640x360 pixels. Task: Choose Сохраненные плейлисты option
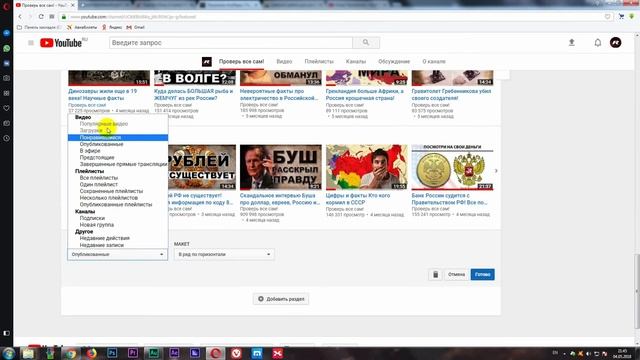click(111, 191)
